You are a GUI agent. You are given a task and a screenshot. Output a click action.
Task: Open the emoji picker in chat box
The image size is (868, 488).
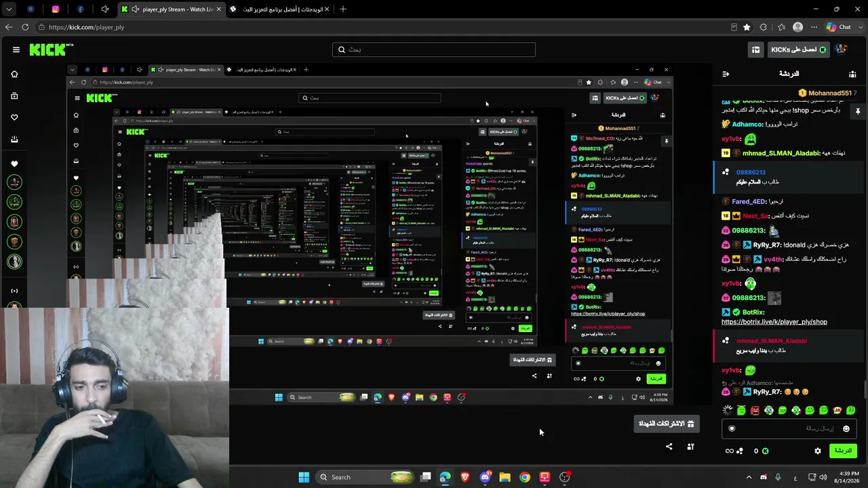(x=846, y=428)
